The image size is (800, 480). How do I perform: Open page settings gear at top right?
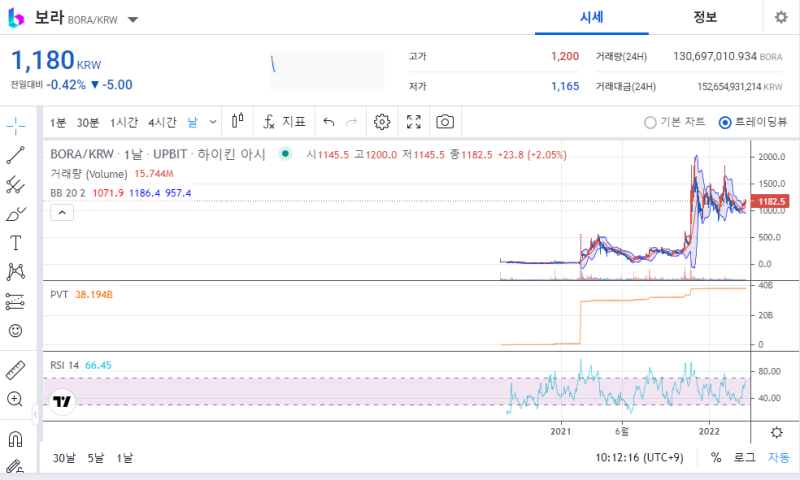pyautogui.click(x=781, y=17)
